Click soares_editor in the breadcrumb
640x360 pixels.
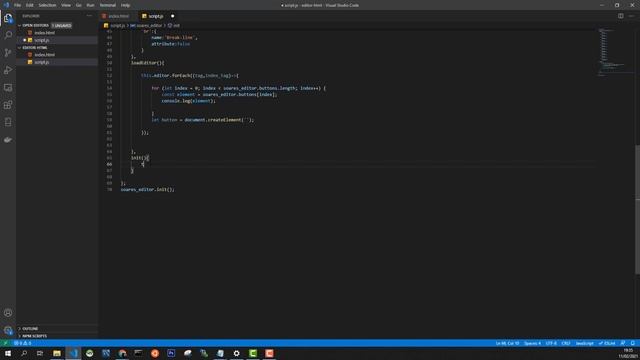click(149, 25)
